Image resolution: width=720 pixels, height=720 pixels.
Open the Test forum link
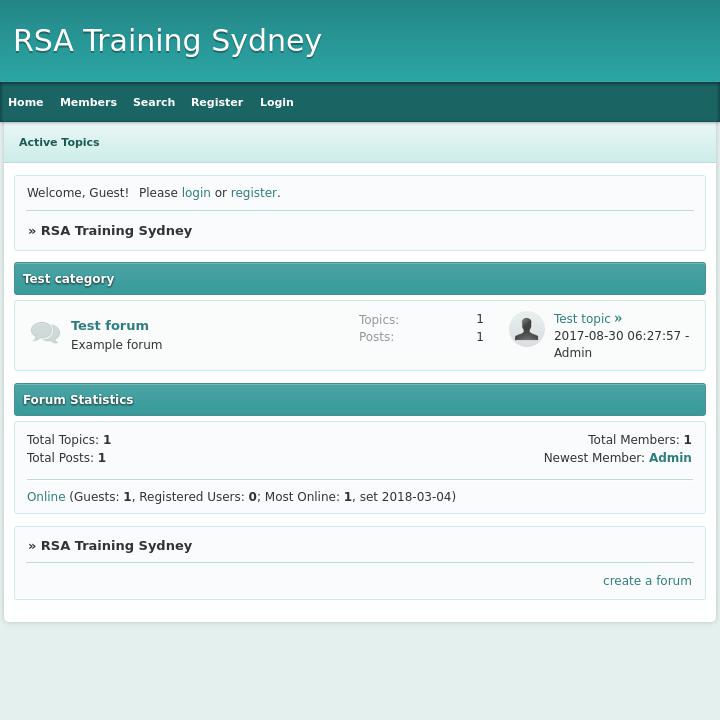click(110, 325)
